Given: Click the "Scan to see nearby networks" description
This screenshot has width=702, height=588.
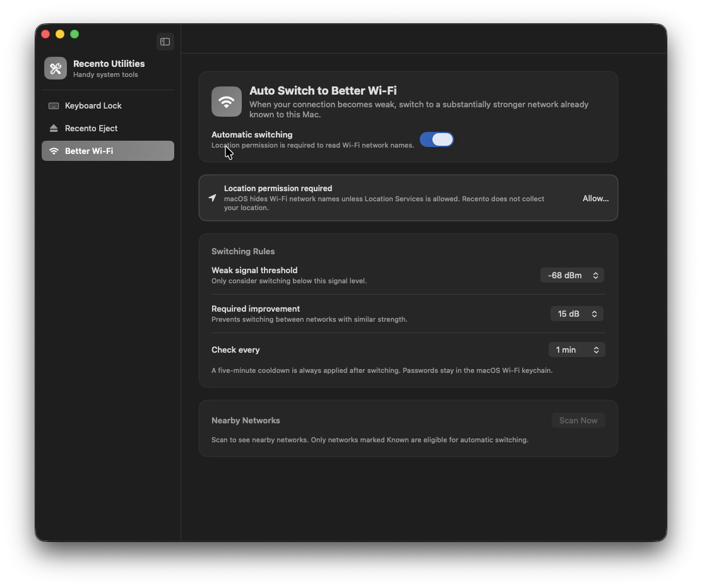Looking at the screenshot, I should click(370, 440).
